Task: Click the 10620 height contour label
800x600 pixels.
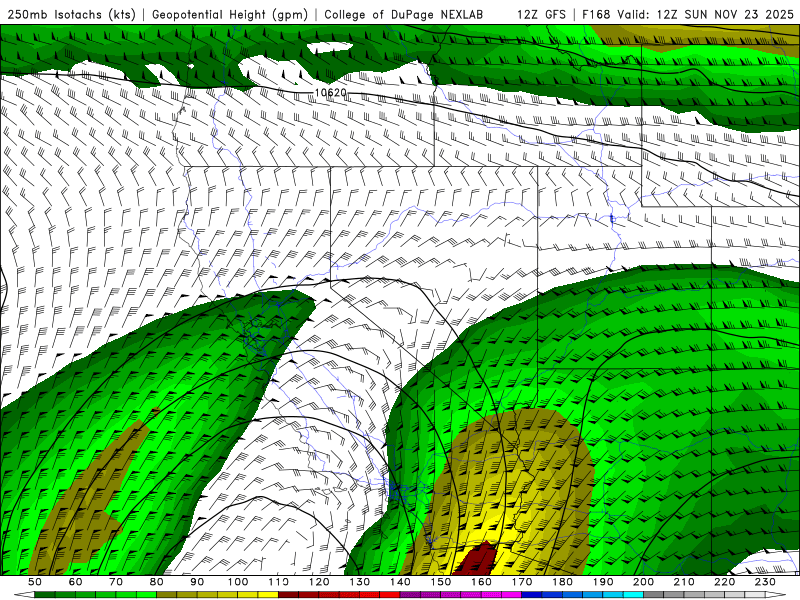Action: tap(331, 93)
